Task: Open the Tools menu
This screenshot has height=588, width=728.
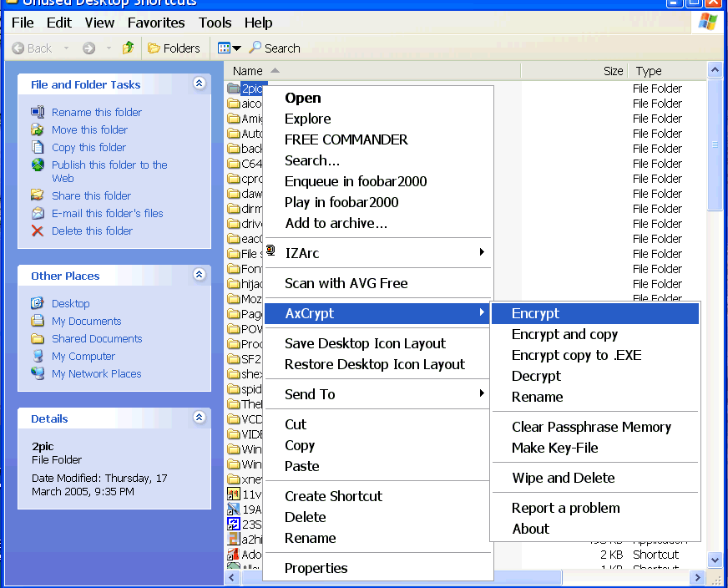Action: point(215,23)
